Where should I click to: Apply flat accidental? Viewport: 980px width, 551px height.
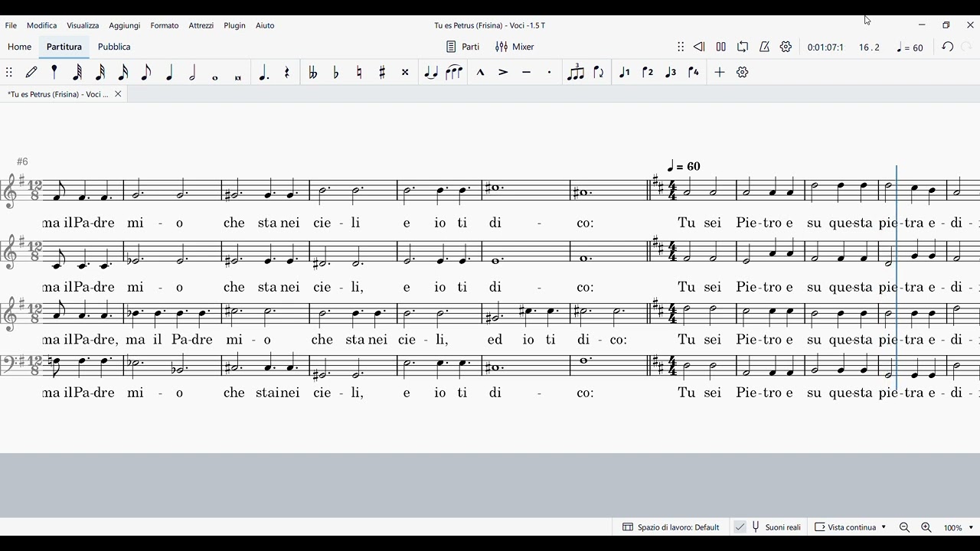click(335, 72)
